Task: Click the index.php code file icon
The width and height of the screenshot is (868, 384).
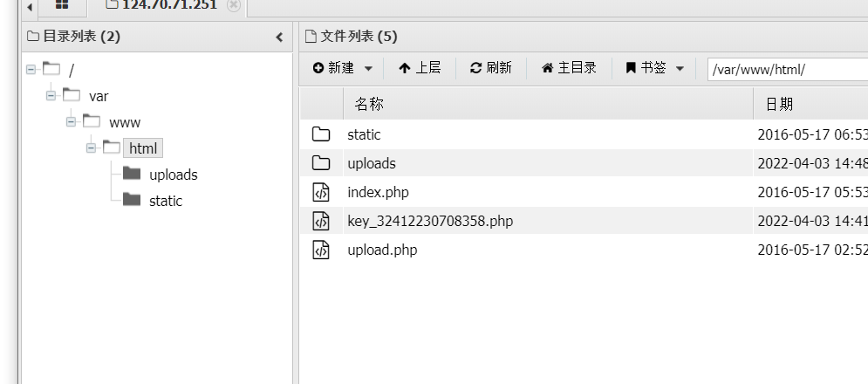Action: point(321,192)
